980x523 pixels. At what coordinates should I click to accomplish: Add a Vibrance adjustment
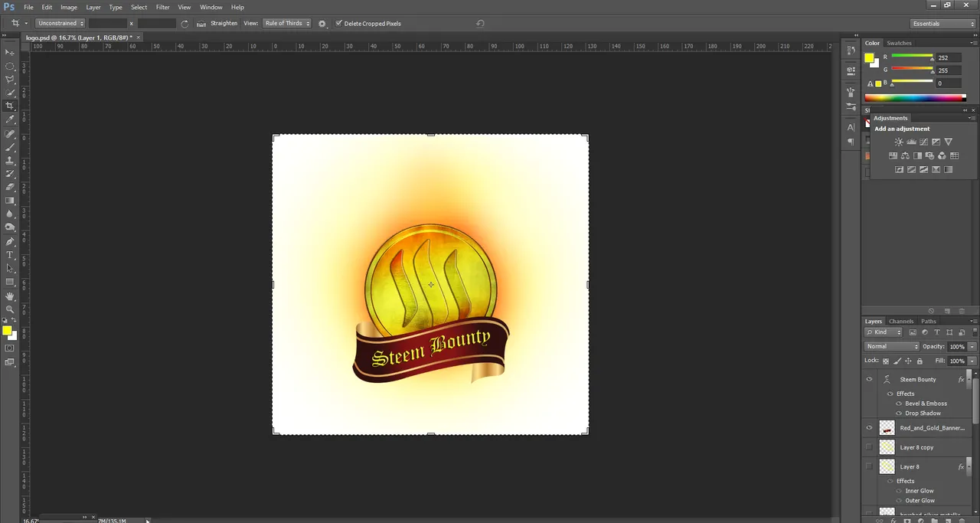[x=948, y=142]
